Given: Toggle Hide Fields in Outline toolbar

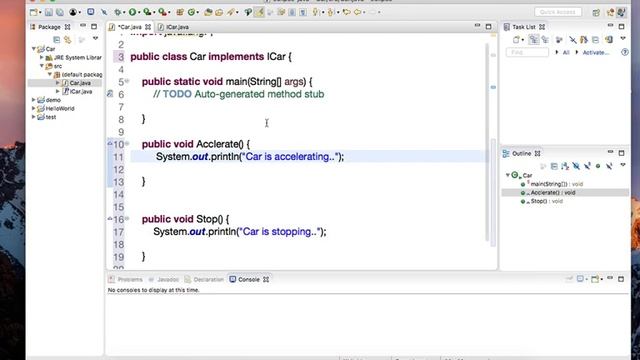Looking at the screenshot, I should tap(576, 166).
